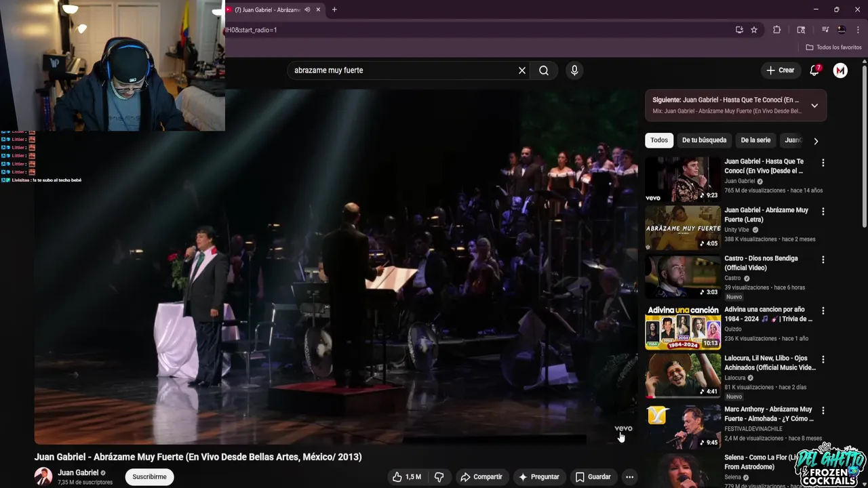Open options for Castro - Dios nos Bendiga
This screenshot has height=488, width=868.
823,260
